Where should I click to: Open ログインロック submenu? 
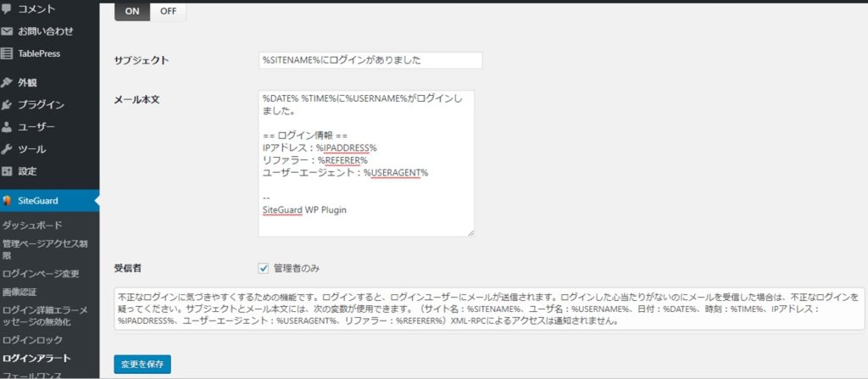point(32,340)
